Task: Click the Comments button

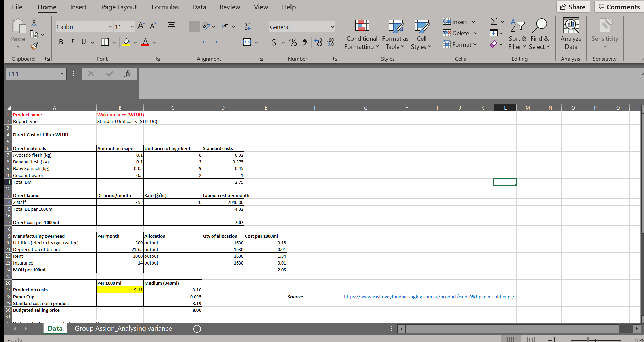Action: coord(619,7)
